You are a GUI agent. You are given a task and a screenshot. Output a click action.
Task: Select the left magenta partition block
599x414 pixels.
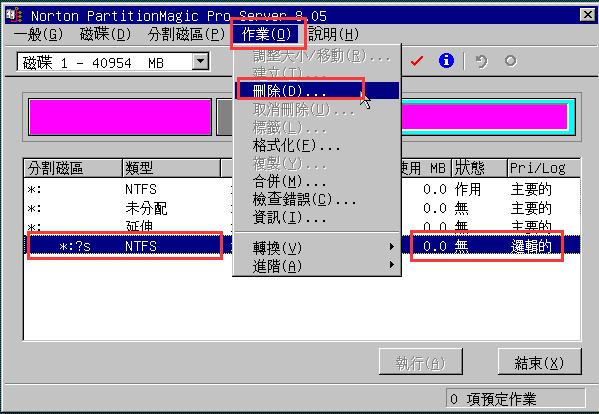[120, 117]
